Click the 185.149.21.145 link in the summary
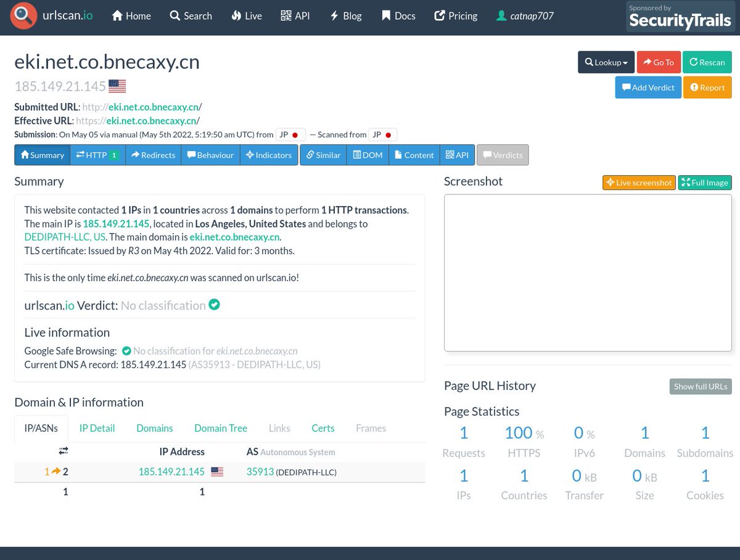 click(x=116, y=224)
